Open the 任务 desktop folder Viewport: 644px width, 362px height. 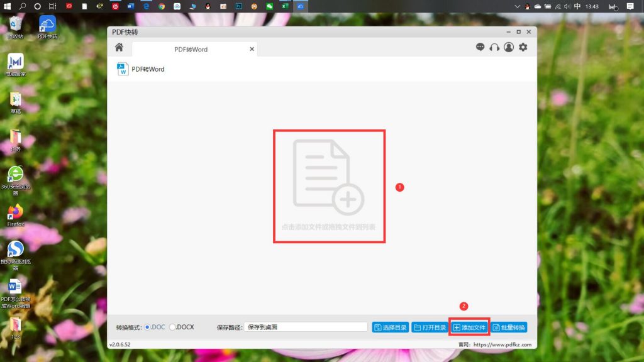click(16, 140)
